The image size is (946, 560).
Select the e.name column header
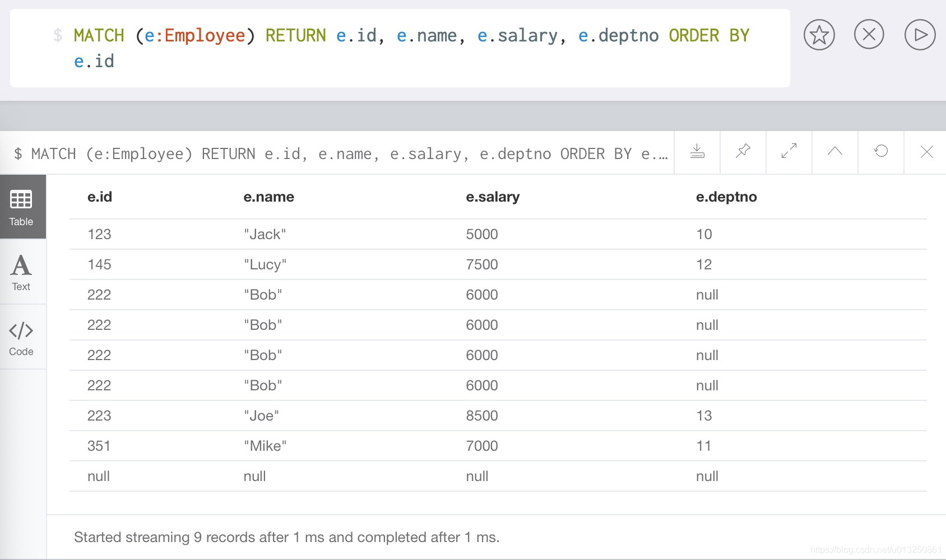pos(269,197)
